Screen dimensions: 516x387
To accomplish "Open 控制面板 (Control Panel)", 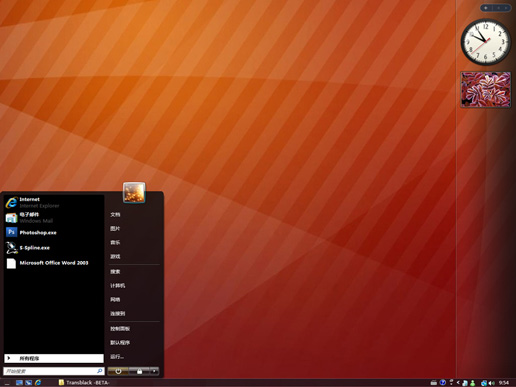I will click(x=120, y=329).
